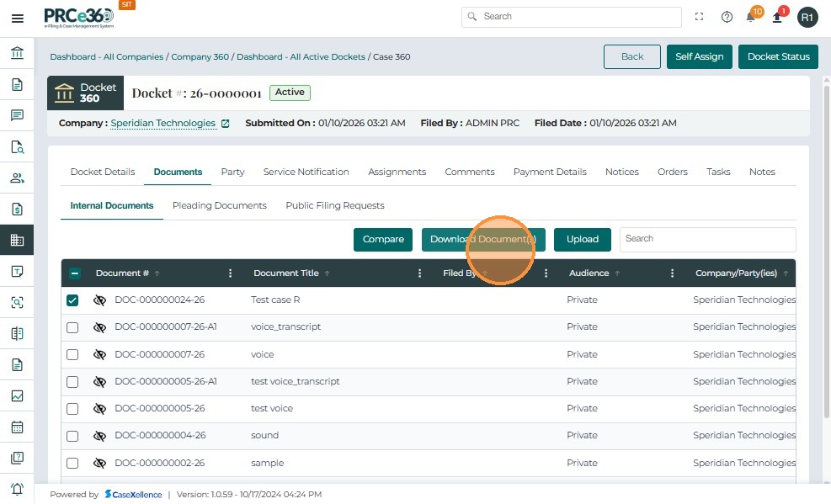
Task: Click the notifications bell icon
Action: click(751, 17)
